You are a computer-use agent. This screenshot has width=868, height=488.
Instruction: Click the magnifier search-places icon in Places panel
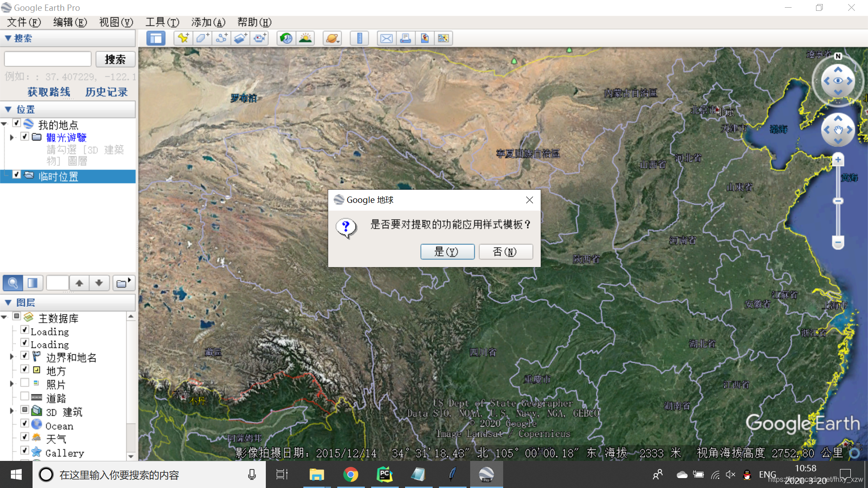point(13,283)
